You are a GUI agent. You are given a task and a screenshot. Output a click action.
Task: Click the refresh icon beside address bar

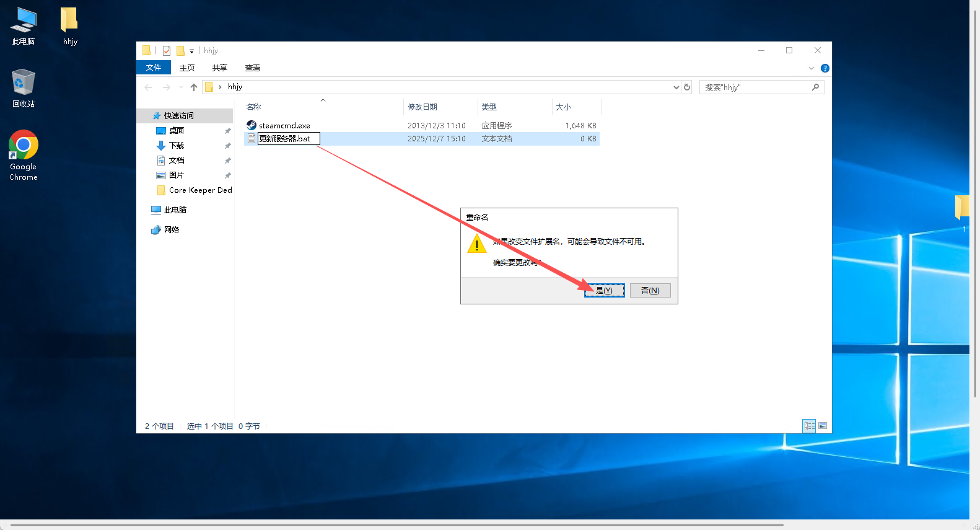[687, 87]
